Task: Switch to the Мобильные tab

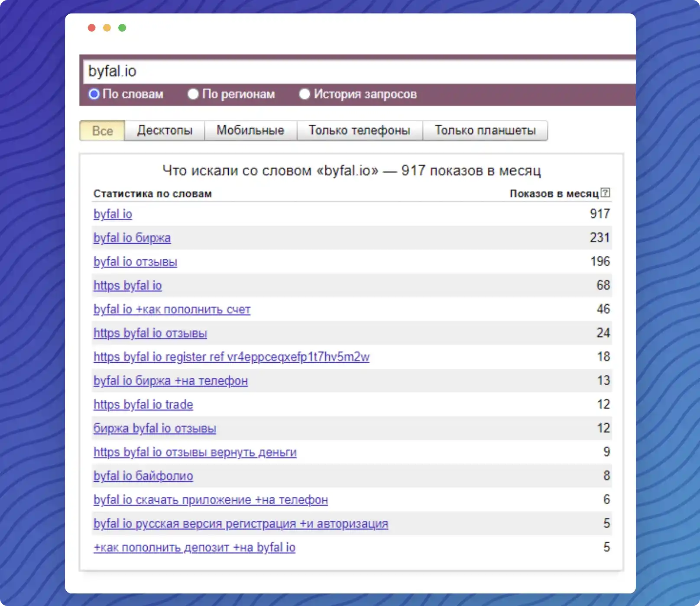Action: point(250,130)
